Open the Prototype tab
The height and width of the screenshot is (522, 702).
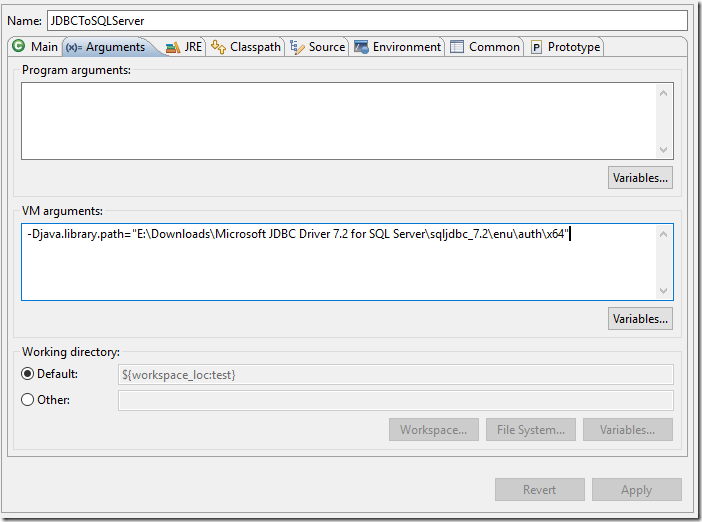click(565, 47)
